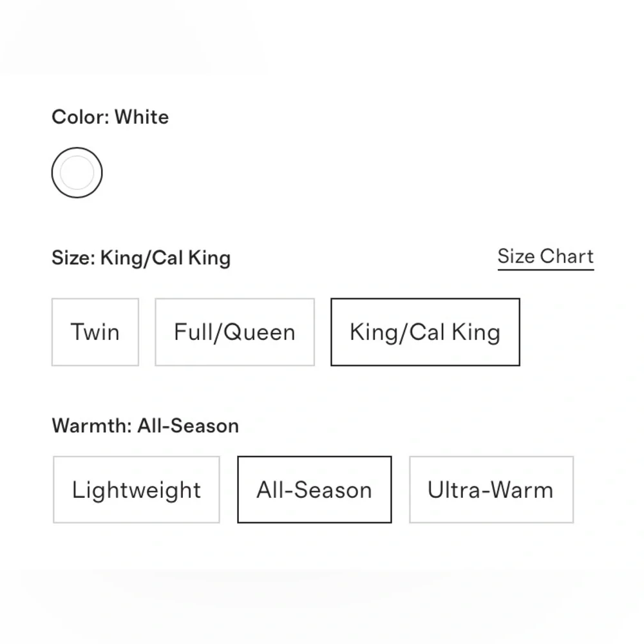View sizing details via Size Chart link
644x644 pixels.
coord(545,256)
